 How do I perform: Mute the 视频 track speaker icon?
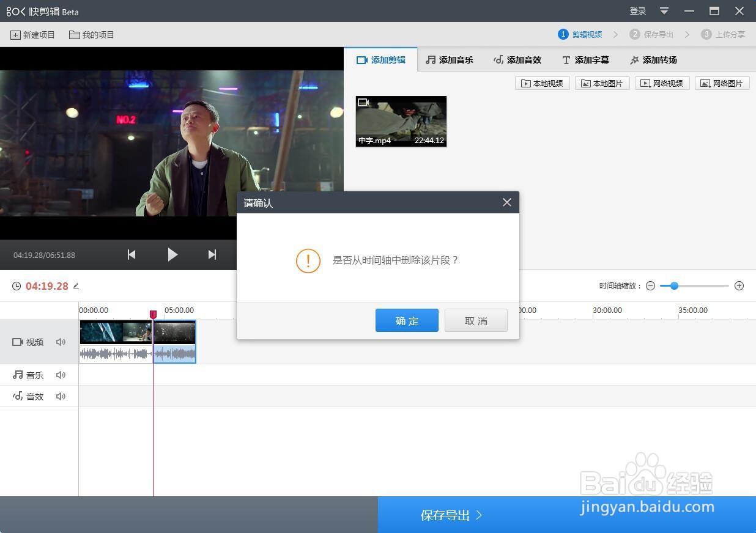coord(61,342)
